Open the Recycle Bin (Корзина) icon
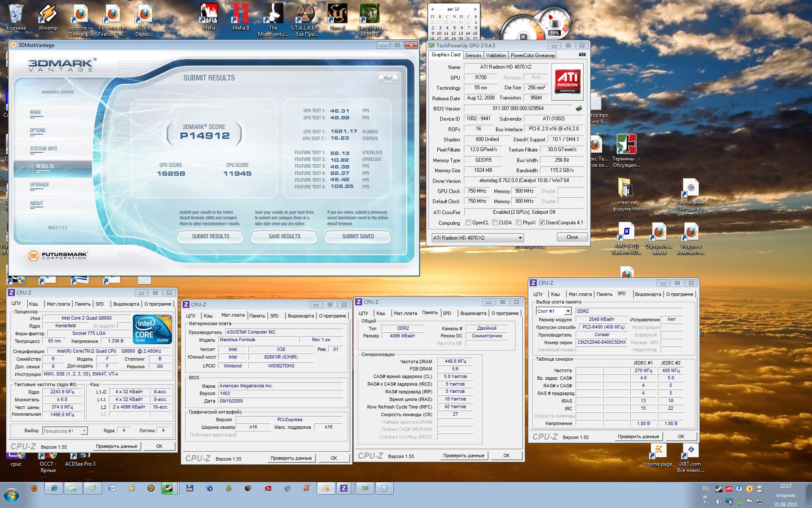The width and height of the screenshot is (812, 508). tap(16, 17)
